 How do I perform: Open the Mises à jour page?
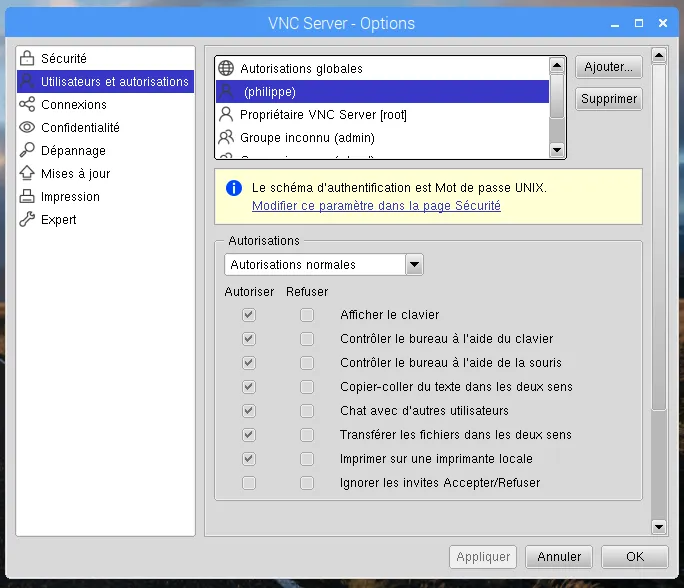(106, 174)
